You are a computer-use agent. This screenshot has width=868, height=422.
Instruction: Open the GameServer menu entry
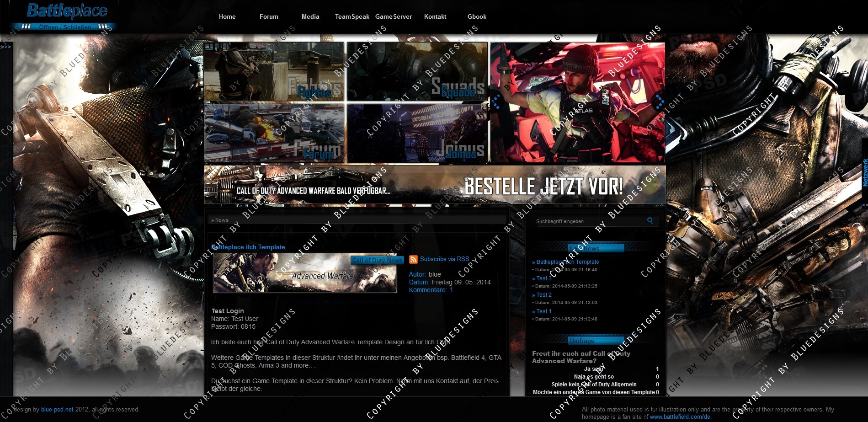(x=394, y=16)
